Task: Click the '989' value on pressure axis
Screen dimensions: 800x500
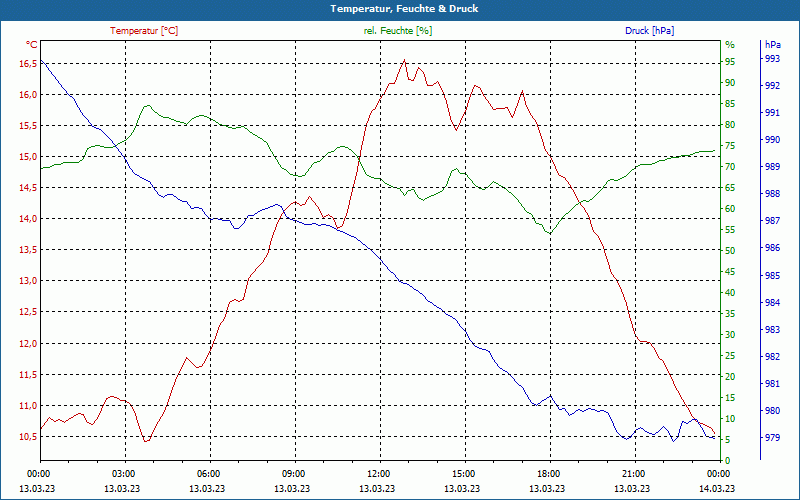Action: point(772,167)
